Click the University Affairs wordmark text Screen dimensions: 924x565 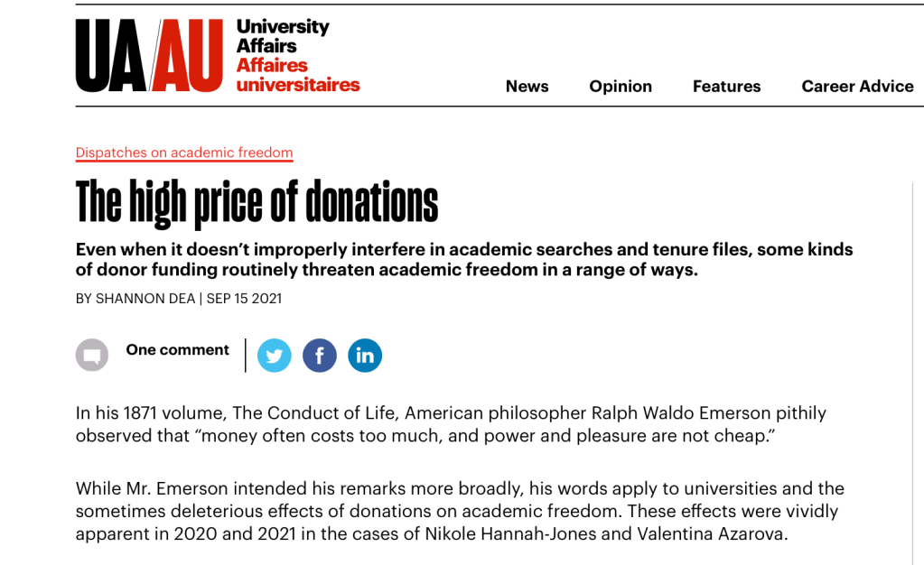[283, 36]
